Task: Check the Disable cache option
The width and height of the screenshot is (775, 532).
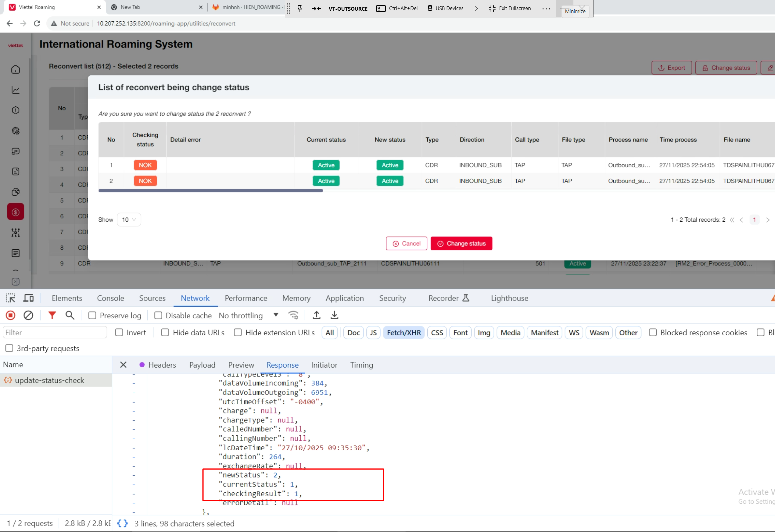Action: coord(158,315)
